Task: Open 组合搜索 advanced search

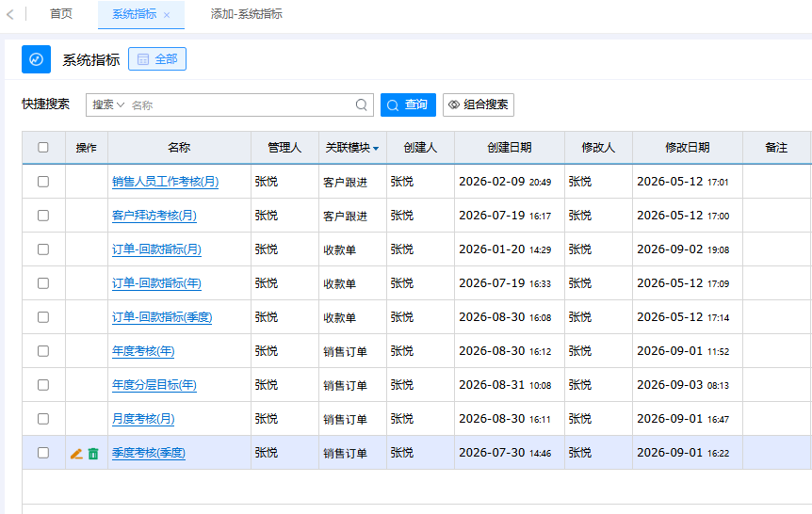Action: click(x=479, y=105)
